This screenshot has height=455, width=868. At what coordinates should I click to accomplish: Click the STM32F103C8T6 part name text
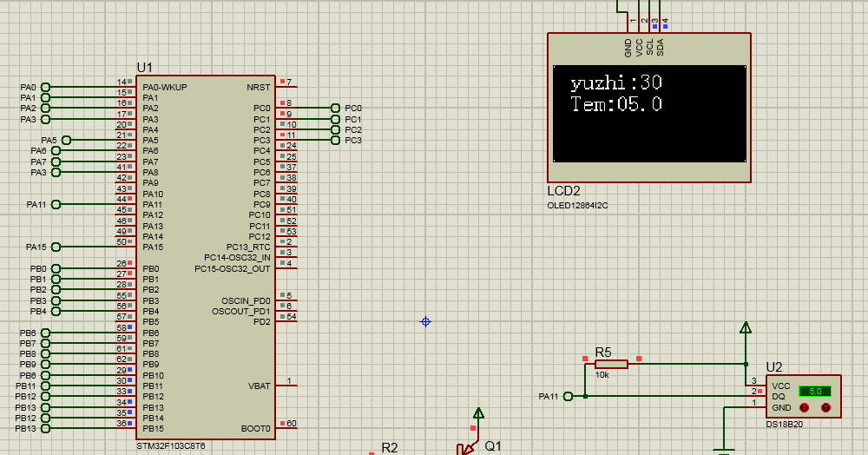(170, 445)
